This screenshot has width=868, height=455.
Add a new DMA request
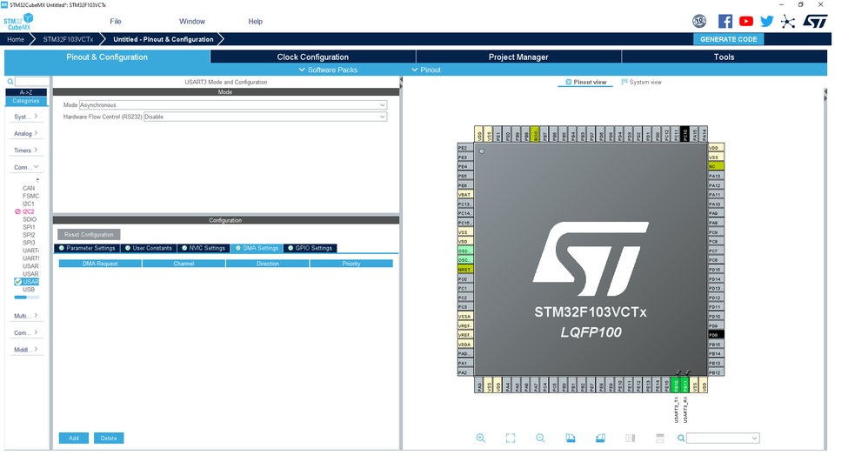pyautogui.click(x=73, y=438)
